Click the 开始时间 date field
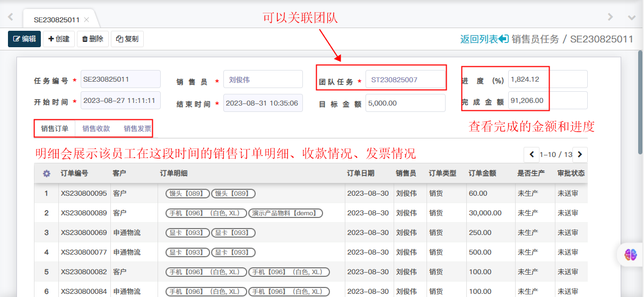 pos(120,100)
